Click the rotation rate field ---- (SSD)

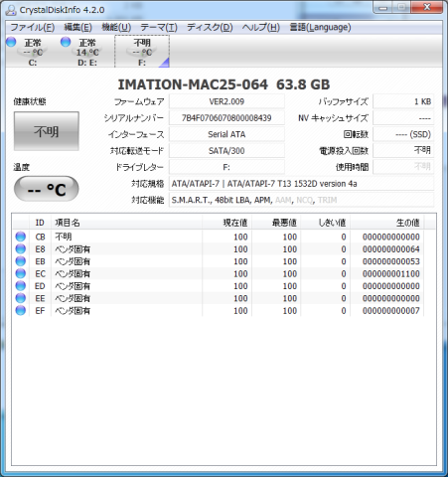pos(403,134)
